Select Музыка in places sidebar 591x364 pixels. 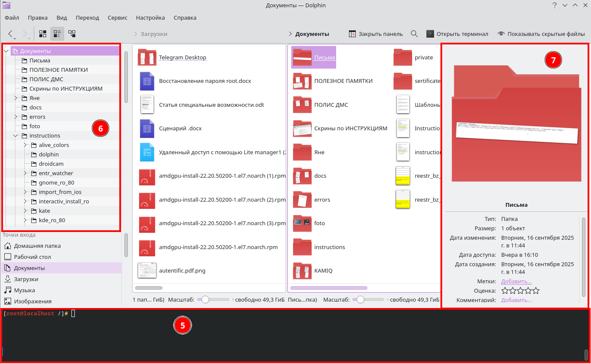(24, 290)
